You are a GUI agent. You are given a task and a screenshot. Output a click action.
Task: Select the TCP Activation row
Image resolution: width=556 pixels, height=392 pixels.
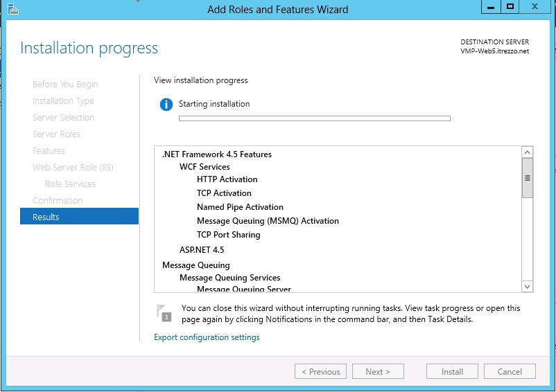pos(224,193)
